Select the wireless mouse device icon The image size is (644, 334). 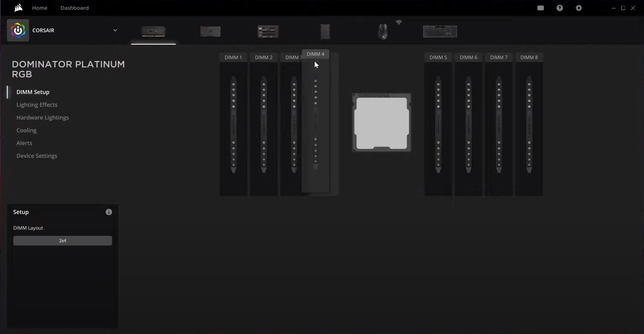point(382,31)
